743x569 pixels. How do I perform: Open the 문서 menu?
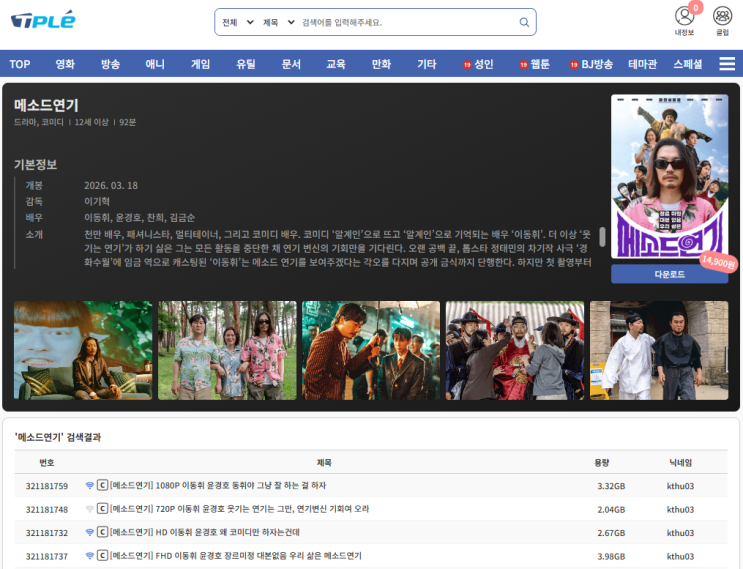[291, 64]
